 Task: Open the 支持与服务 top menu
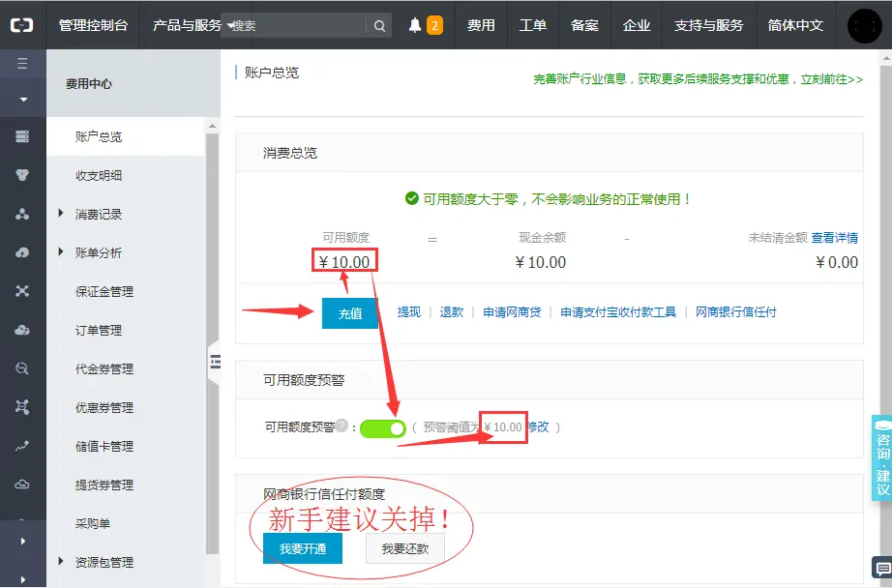click(x=709, y=25)
